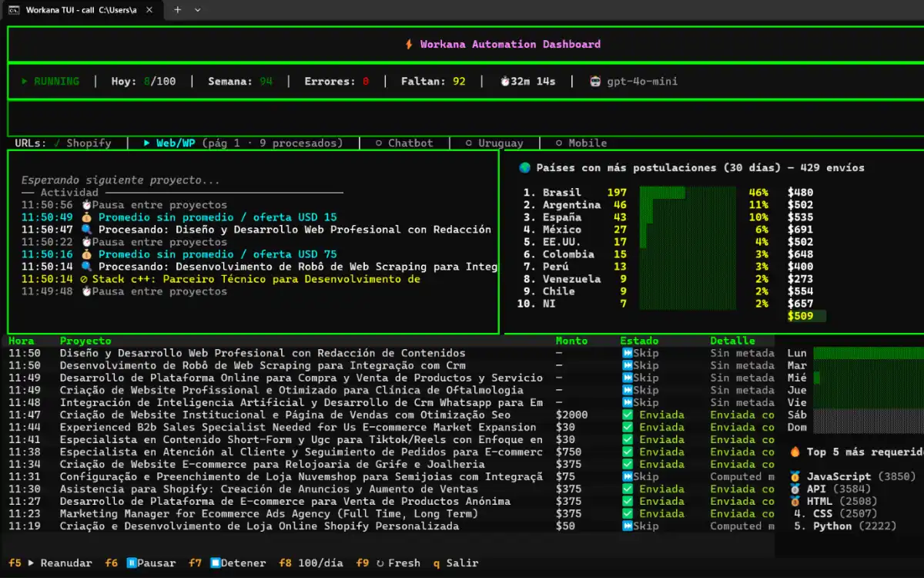Click the green check icon on the Marketing Manager row

click(627, 513)
